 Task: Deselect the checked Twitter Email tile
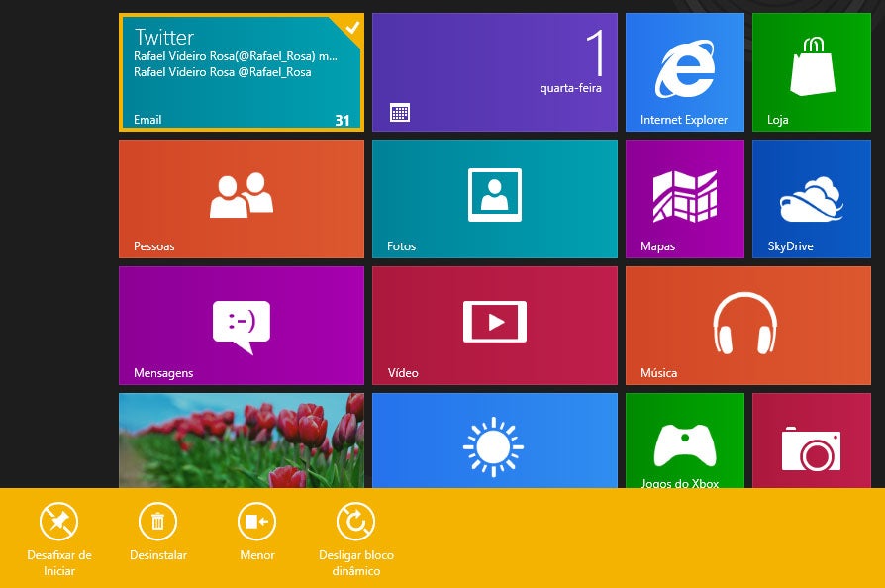(x=241, y=72)
